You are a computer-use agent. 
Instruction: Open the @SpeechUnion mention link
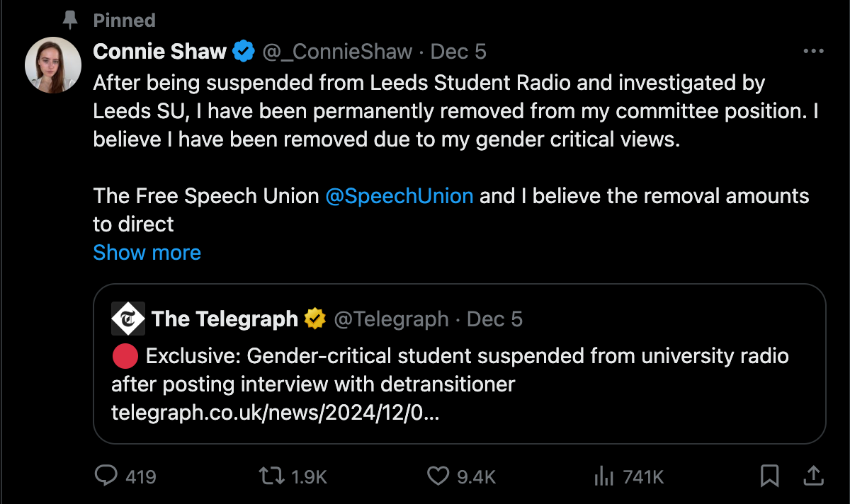[399, 196]
